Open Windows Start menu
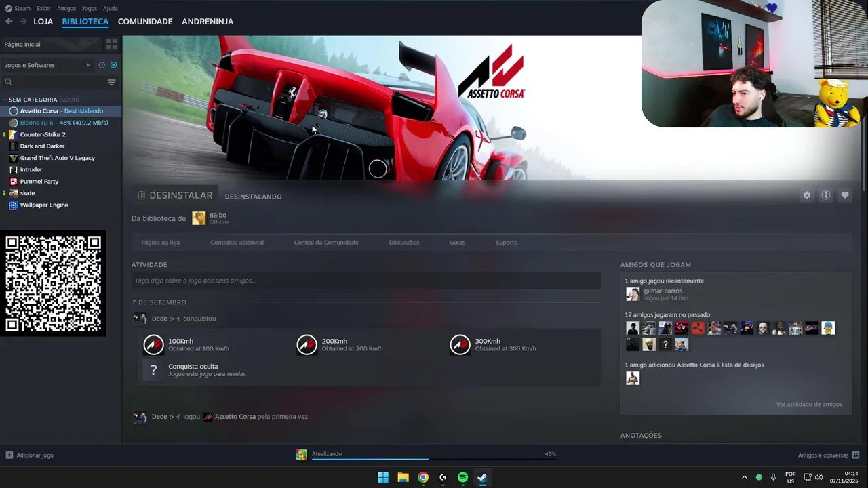This screenshot has height=488, width=868. [383, 477]
